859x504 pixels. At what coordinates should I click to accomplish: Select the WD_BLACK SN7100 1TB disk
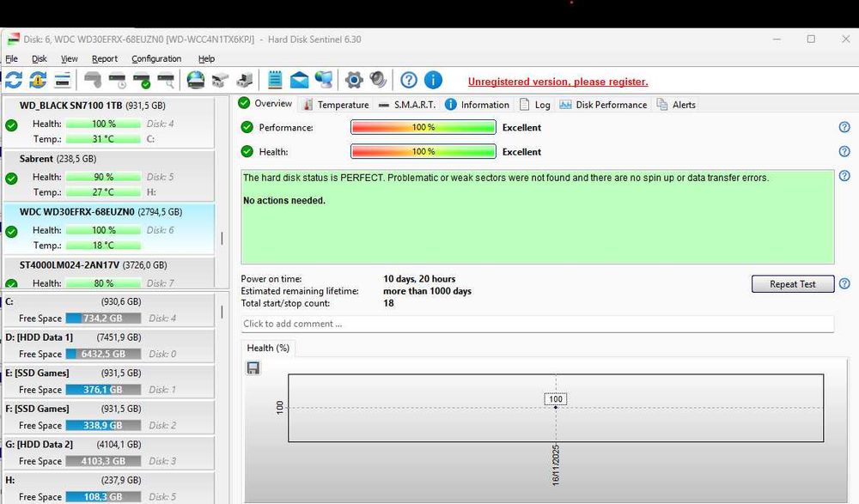pos(108,122)
